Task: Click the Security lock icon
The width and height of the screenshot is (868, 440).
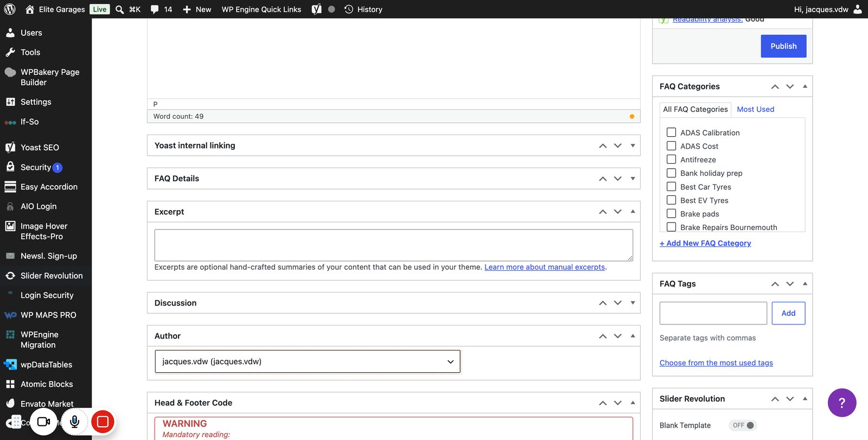Action: point(10,167)
